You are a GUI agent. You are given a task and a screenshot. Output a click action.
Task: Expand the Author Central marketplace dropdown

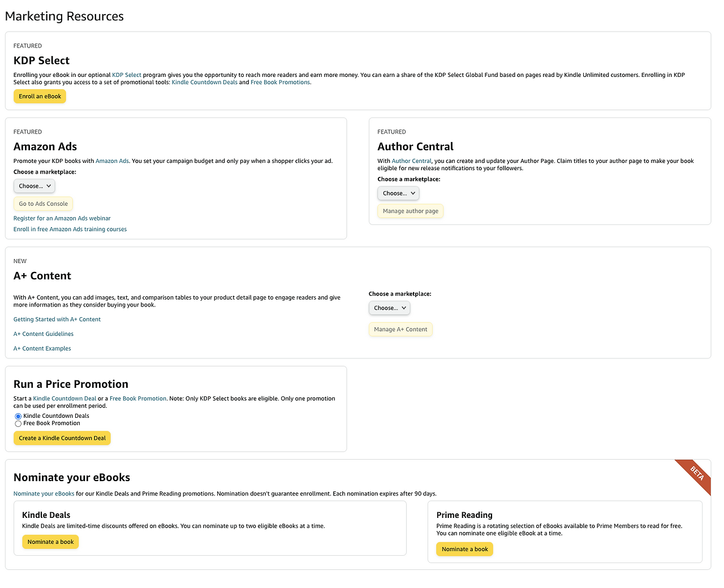398,193
